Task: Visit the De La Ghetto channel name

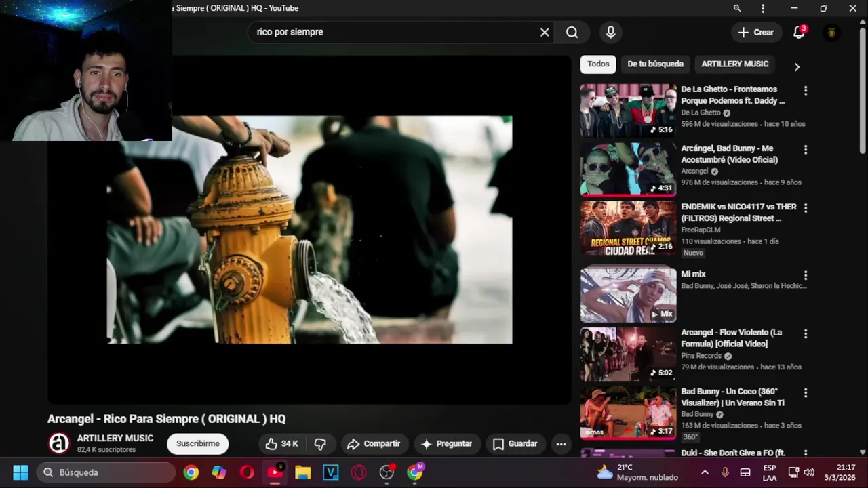Action: (701, 113)
